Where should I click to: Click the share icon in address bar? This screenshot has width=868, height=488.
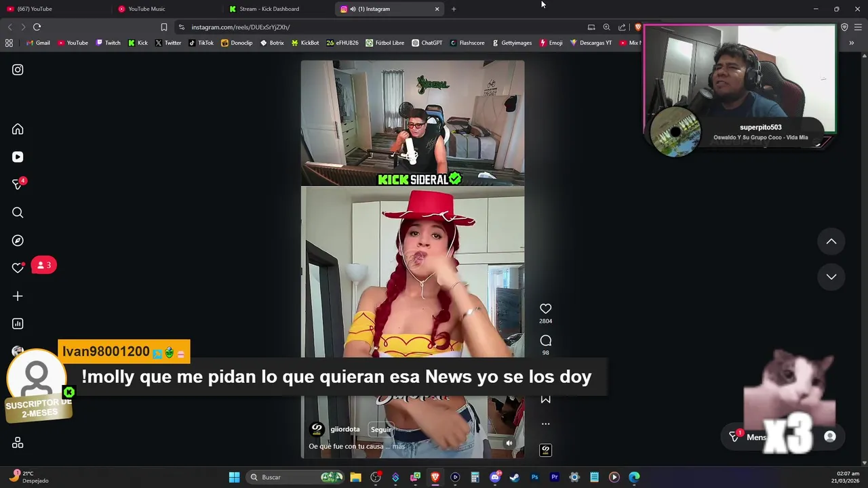pyautogui.click(x=622, y=27)
